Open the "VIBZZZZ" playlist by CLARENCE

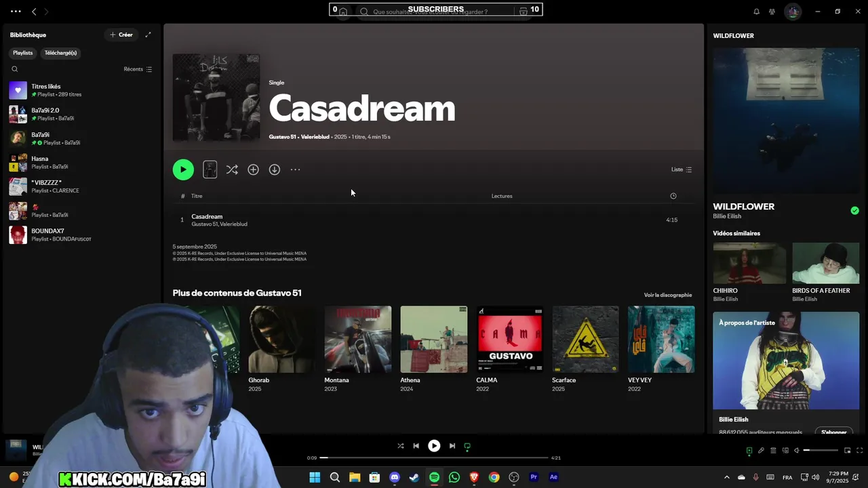click(x=80, y=186)
